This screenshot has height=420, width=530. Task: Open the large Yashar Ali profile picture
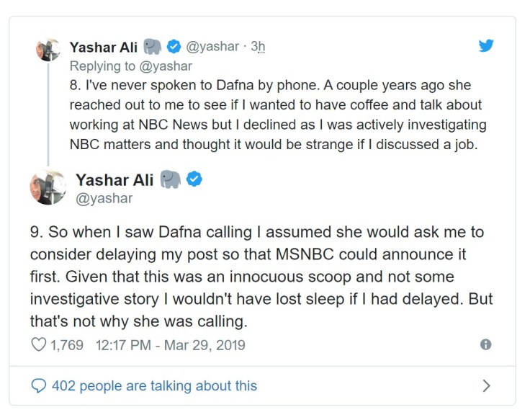pyautogui.click(x=49, y=187)
